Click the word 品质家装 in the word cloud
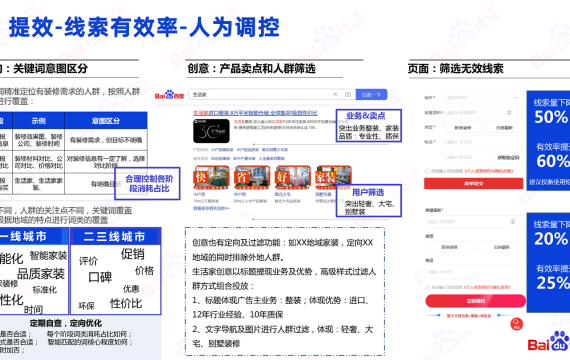Screen dimensions: 570x360 pyautogui.click(x=41, y=274)
